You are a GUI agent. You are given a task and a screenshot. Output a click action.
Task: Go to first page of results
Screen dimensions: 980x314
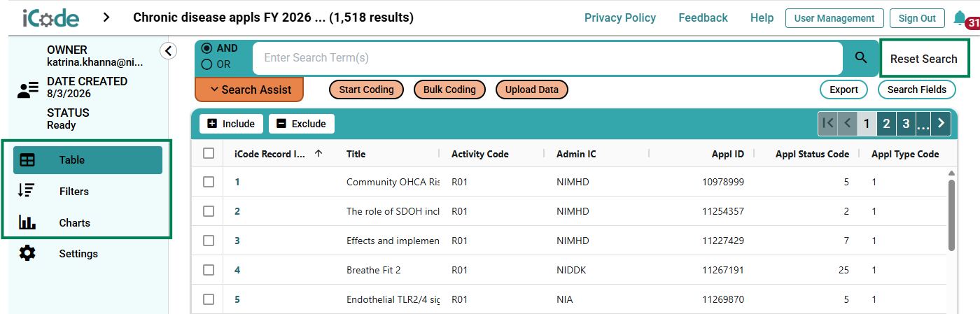coord(828,123)
